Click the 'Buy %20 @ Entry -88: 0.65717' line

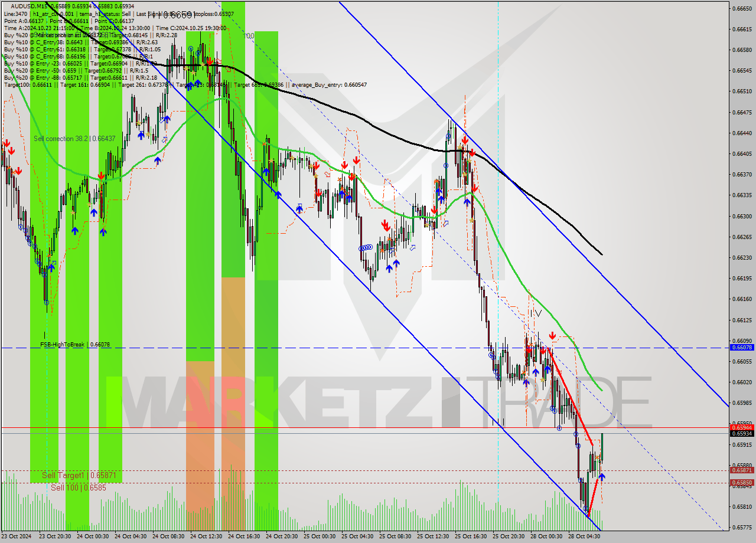pos(80,77)
